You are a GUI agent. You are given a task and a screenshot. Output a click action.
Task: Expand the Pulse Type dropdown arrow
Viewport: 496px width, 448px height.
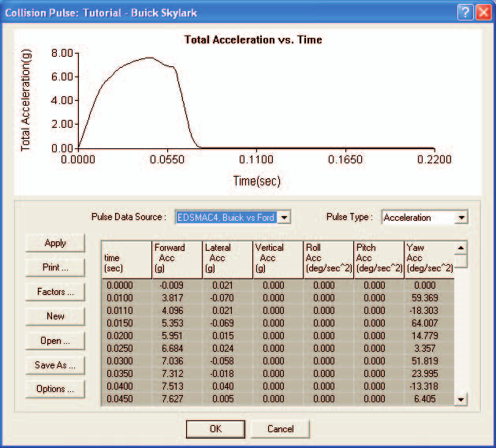click(461, 218)
